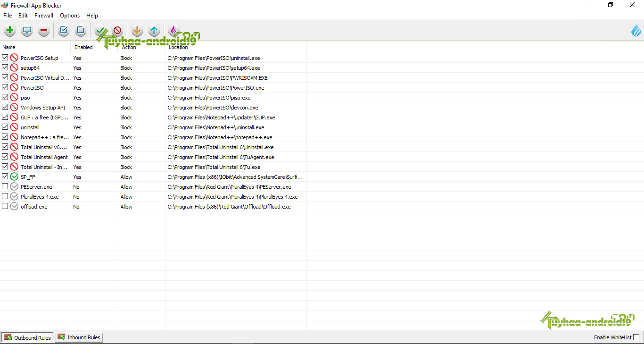Click the block icon beside piso

pyautogui.click(x=14, y=98)
